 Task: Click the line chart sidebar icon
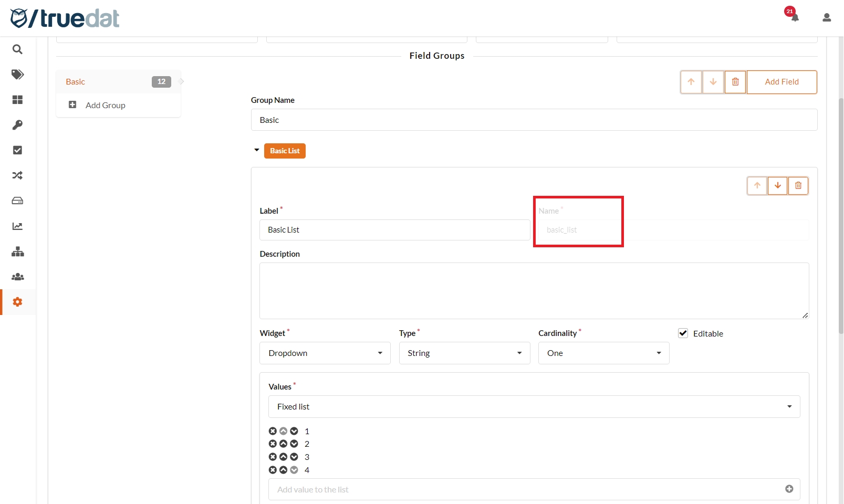pos(17,226)
